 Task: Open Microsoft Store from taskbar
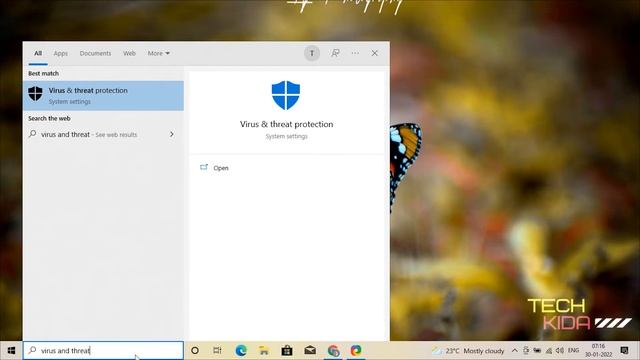click(287, 350)
